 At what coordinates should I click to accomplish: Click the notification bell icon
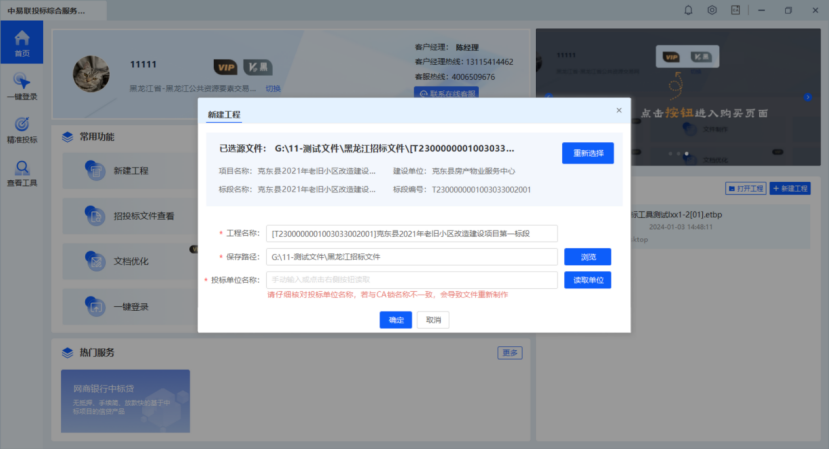click(688, 10)
